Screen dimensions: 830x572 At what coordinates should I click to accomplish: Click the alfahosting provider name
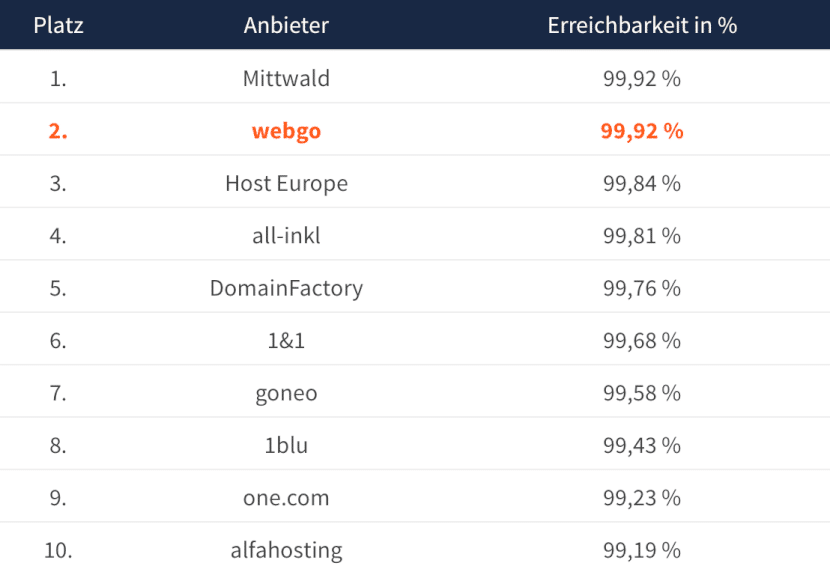286,550
